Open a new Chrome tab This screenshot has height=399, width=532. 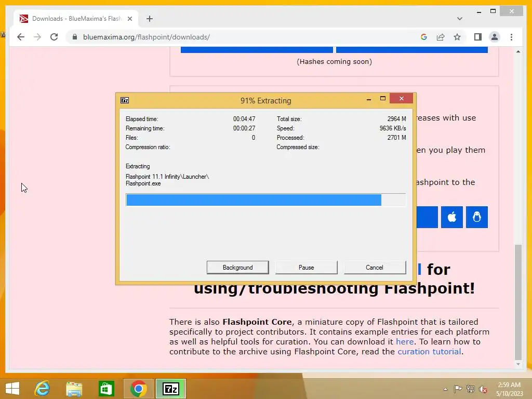click(x=149, y=19)
